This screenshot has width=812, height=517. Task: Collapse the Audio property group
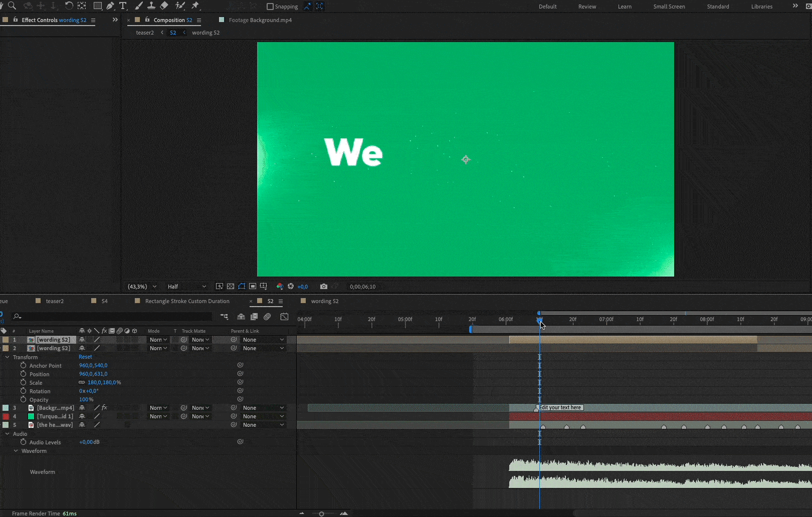coord(7,434)
